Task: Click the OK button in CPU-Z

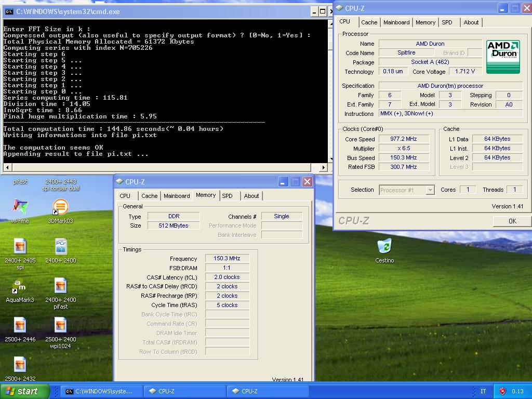Action: coord(512,221)
